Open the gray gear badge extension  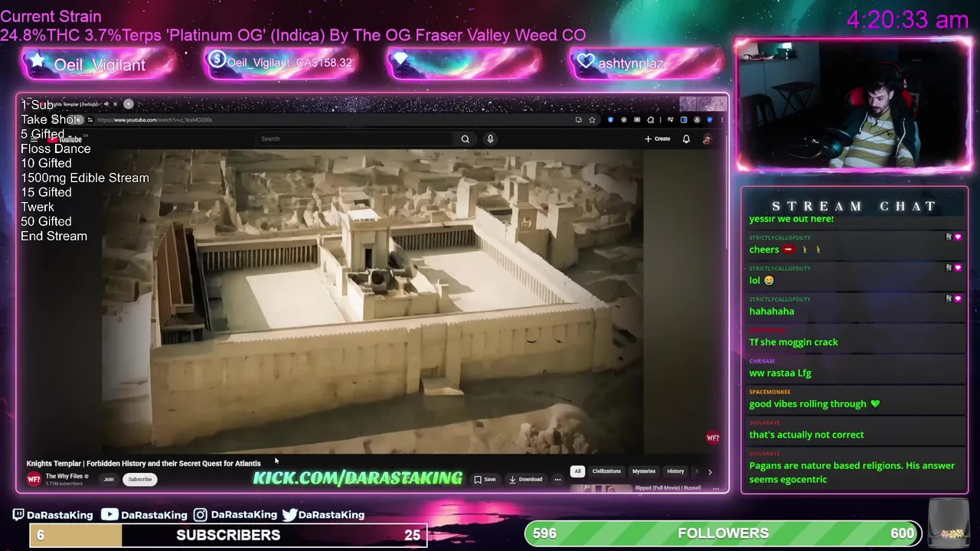pyautogui.click(x=624, y=119)
